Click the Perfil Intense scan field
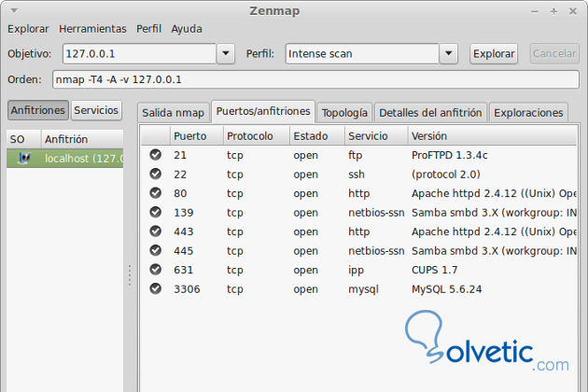Viewport: 588px width, 392px height. click(362, 53)
